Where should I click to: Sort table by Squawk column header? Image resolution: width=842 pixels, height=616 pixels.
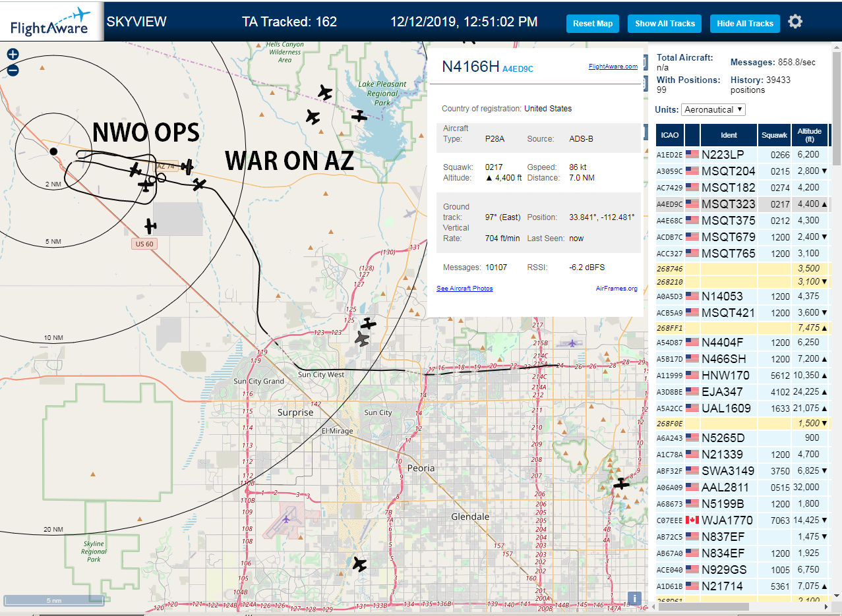click(x=774, y=135)
